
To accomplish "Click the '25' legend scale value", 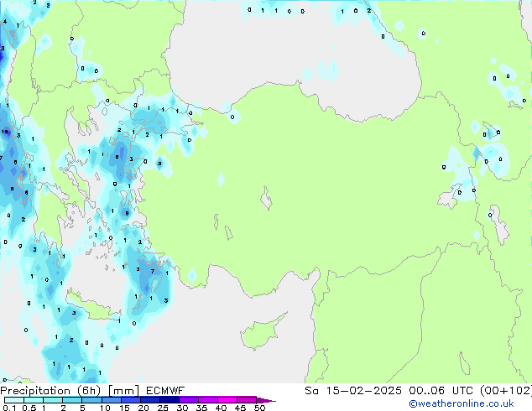I will click(163, 408).
